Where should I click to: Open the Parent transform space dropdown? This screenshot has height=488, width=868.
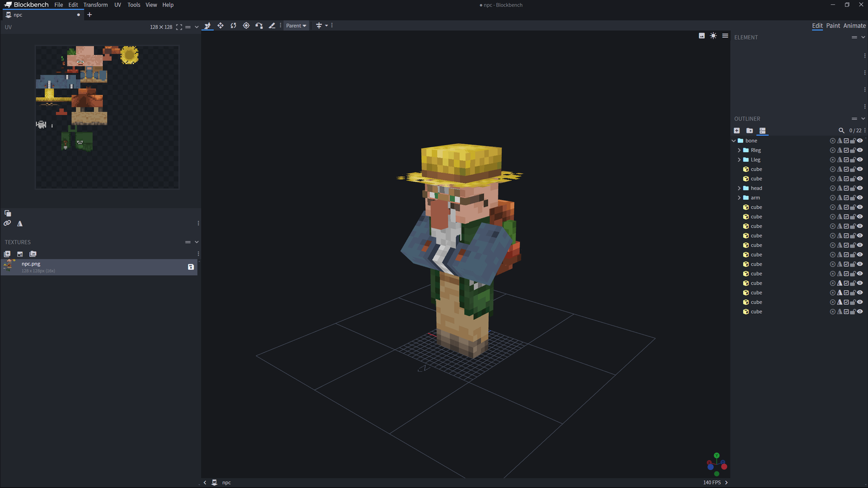pyautogui.click(x=296, y=26)
